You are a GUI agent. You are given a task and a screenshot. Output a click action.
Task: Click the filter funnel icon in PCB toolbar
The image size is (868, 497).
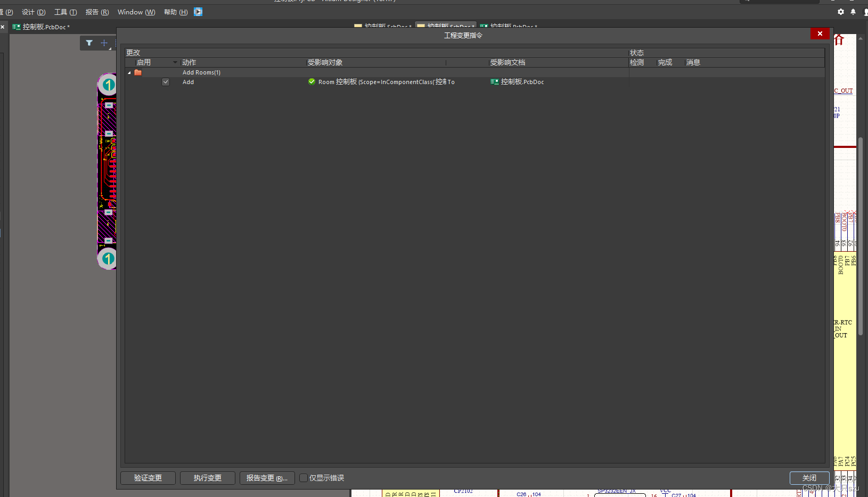point(89,43)
